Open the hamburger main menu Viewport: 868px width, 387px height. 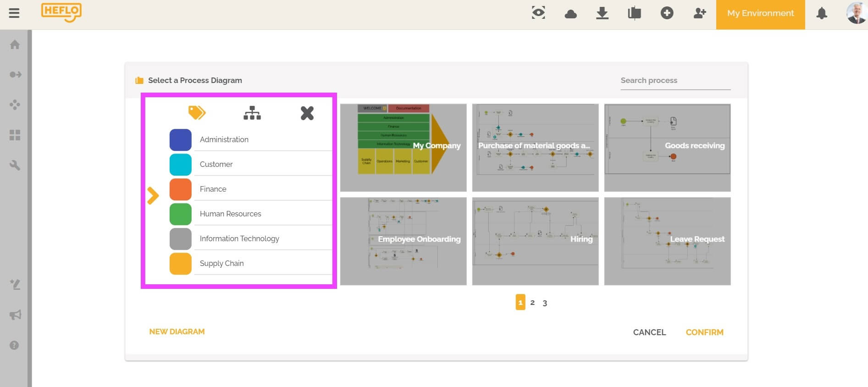coord(14,13)
